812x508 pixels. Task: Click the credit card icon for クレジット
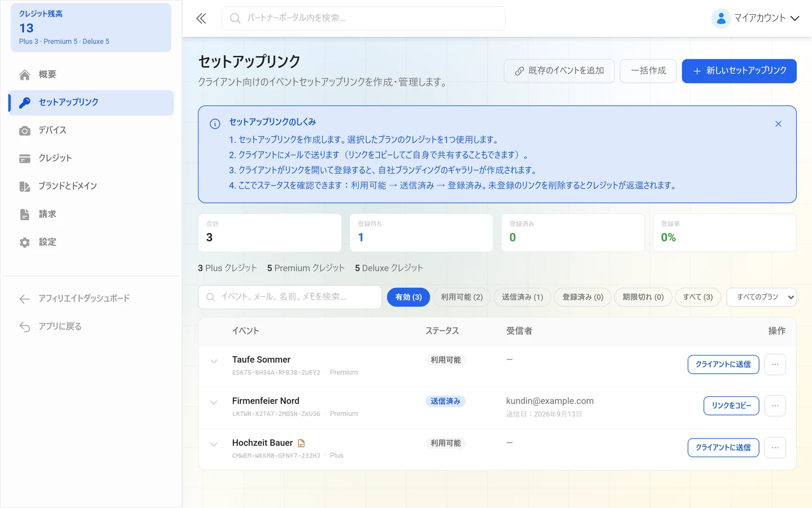coord(25,159)
